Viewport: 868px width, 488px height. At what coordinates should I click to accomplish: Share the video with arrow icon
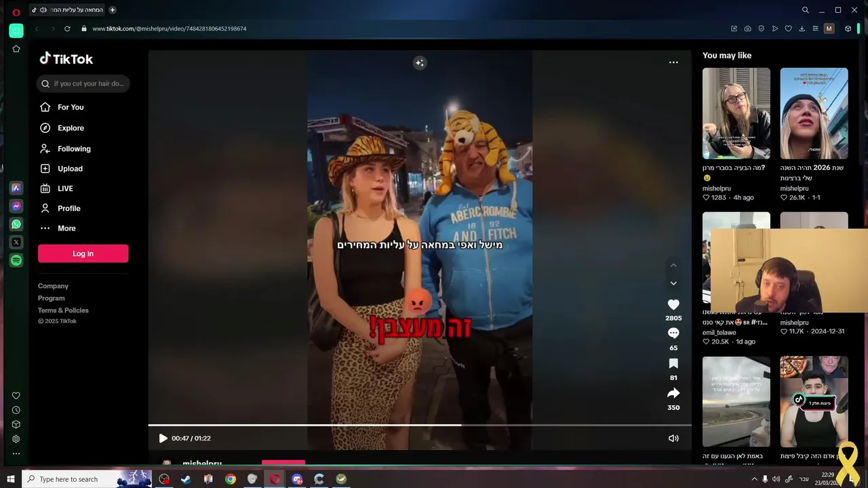click(x=673, y=393)
